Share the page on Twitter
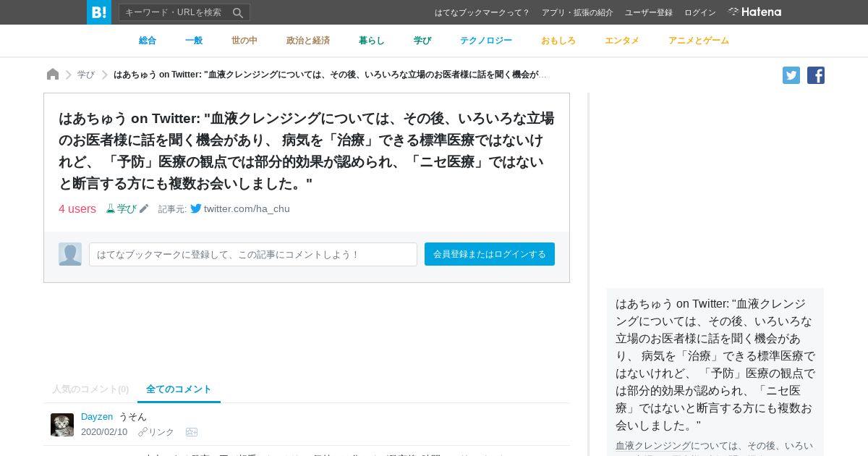The image size is (868, 456). point(791,75)
